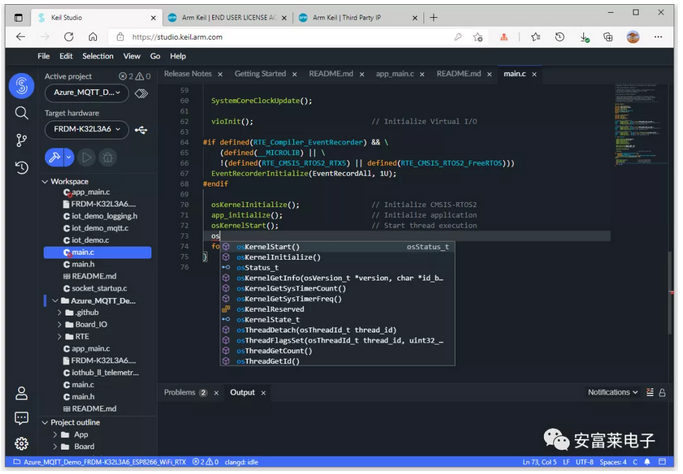The height and width of the screenshot is (474, 683).
Task: Click the Ln 73, Col 5 status bar entry
Action: [x=539, y=462]
